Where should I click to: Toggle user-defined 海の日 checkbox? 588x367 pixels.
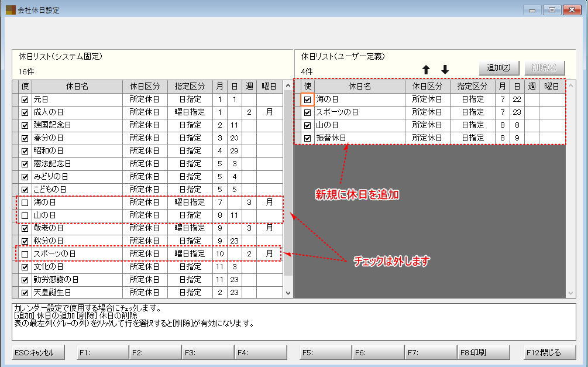[308, 100]
